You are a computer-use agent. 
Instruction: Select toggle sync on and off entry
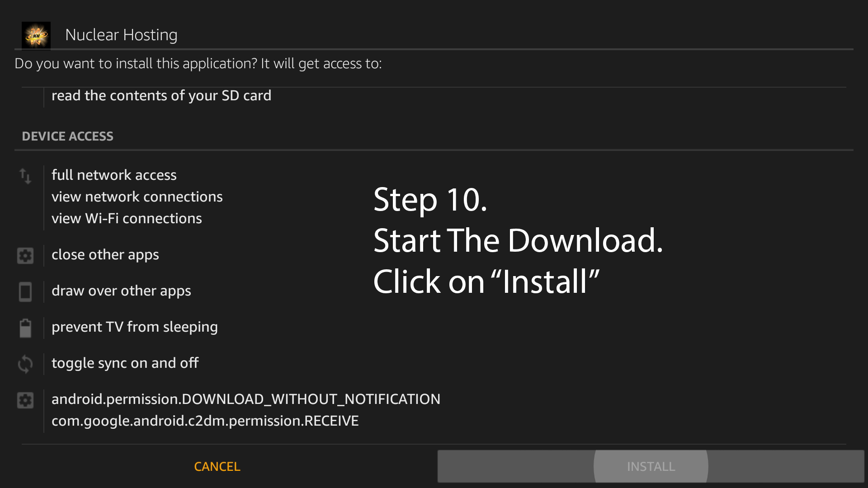coord(125,363)
